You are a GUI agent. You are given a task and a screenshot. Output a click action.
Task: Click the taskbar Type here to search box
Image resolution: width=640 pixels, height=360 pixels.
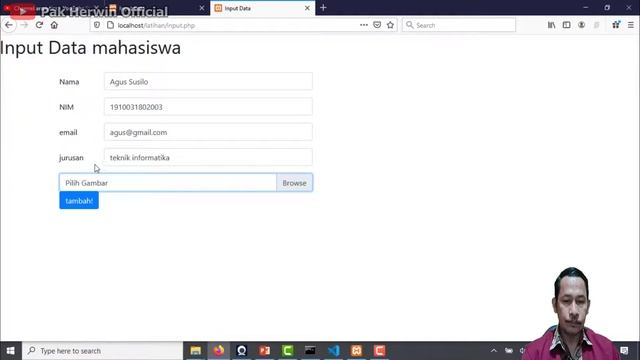102,351
